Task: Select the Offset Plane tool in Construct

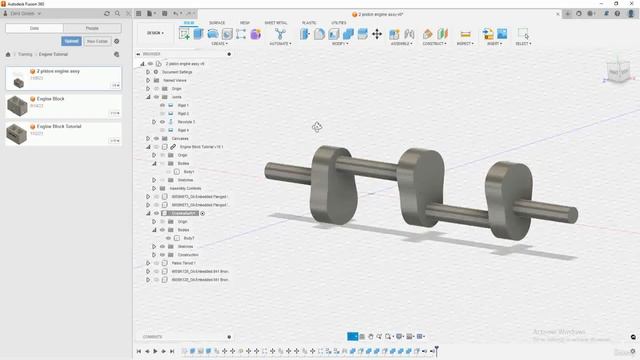Action: [427, 34]
